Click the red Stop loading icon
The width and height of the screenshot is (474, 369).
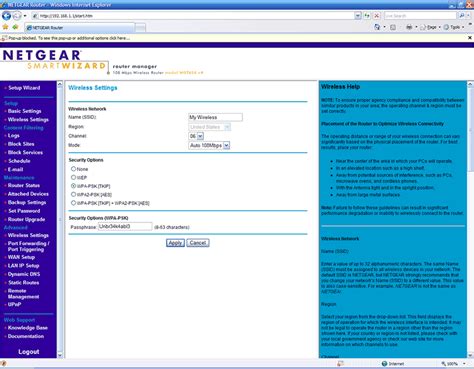click(376, 16)
